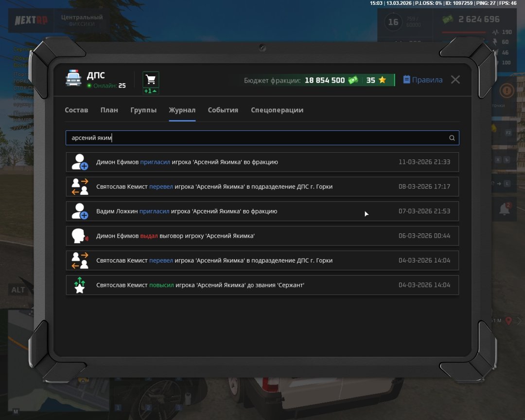Image resolution: width=525 pixels, height=420 pixels.
Task: Click the yellow faction rating star
Action: point(382,80)
